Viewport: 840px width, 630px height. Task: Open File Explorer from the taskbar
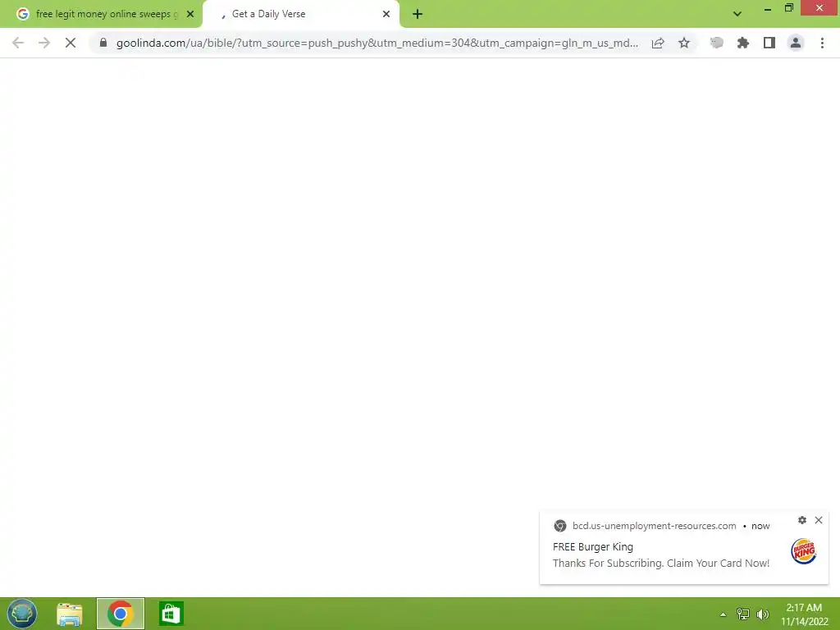70,614
